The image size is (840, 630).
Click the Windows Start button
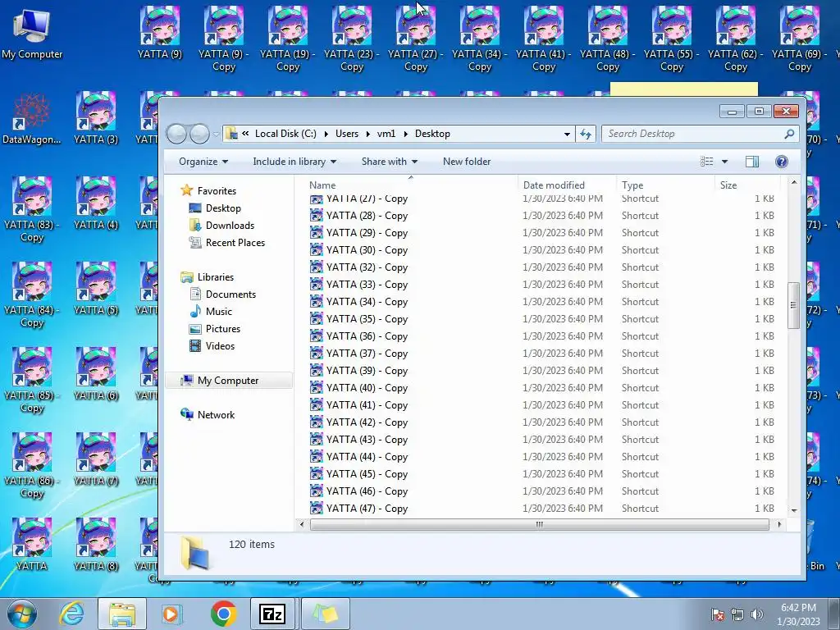pyautogui.click(x=22, y=614)
